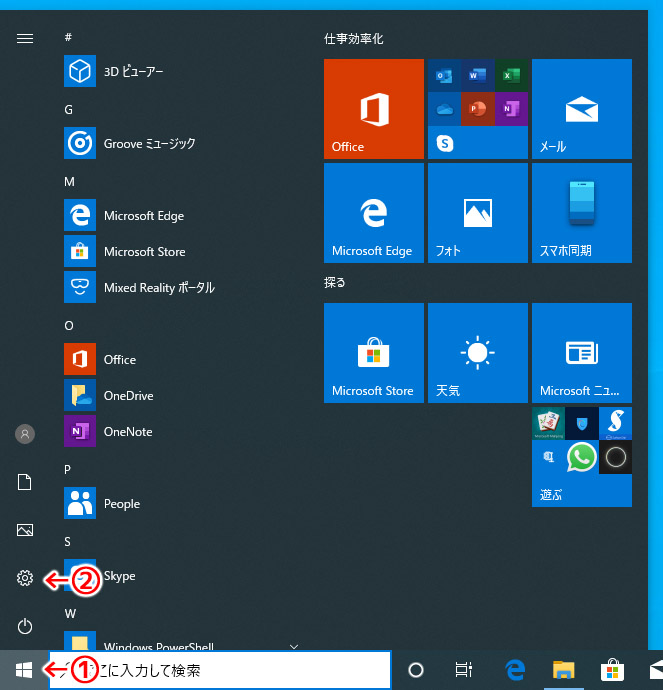
Task: Click the # index header in app list
Action: 68,37
